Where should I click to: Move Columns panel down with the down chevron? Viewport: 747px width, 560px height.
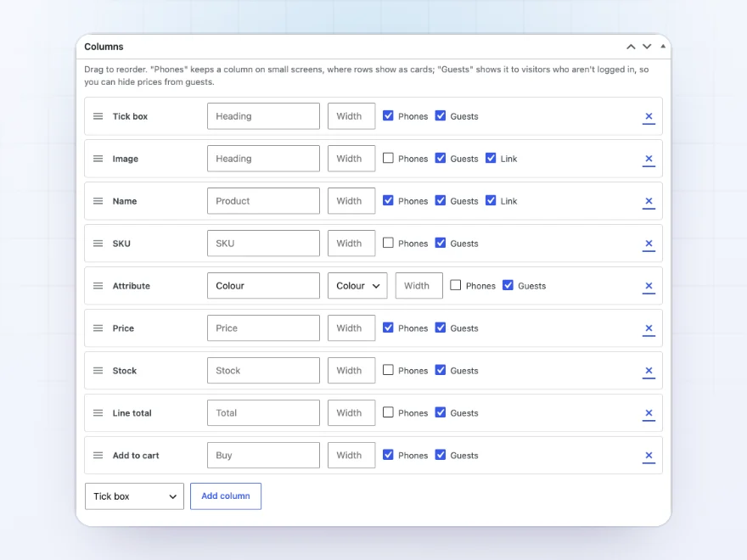click(647, 47)
